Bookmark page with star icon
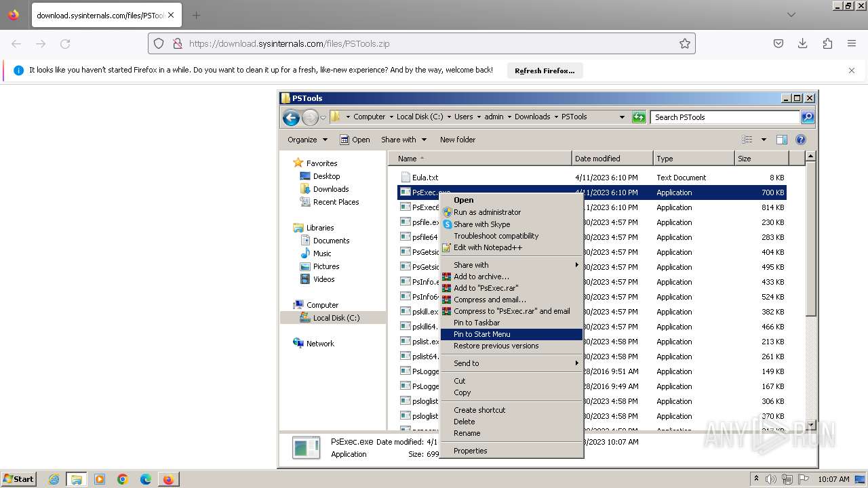Image resolution: width=868 pixels, height=488 pixels. 685,43
